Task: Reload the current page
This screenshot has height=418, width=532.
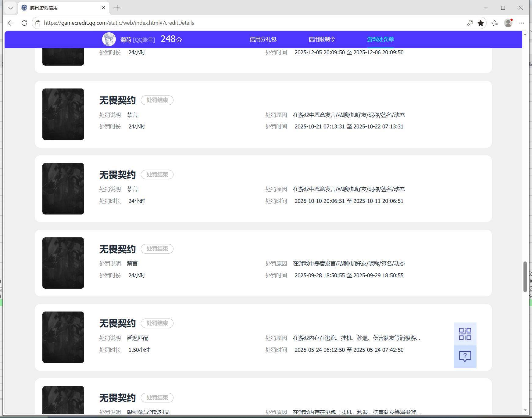Action: (24, 23)
